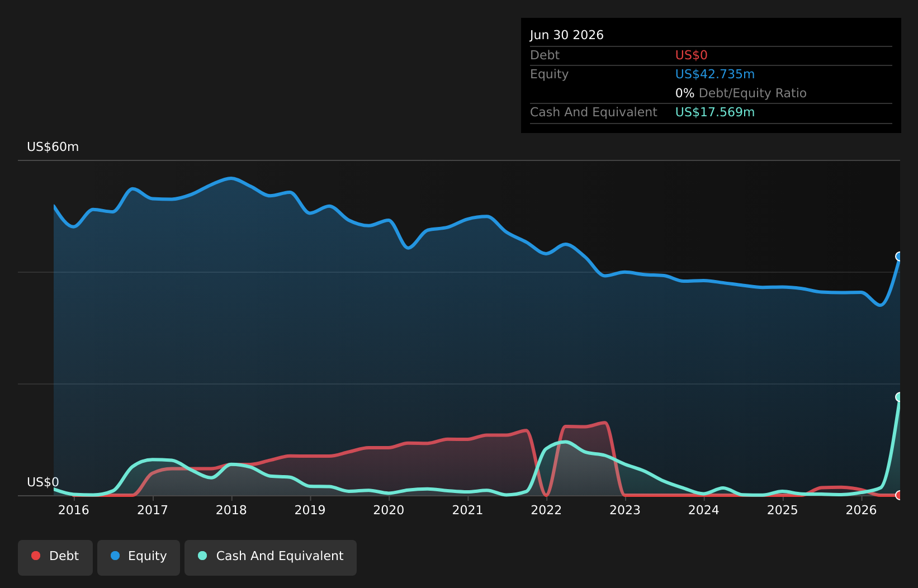Toggle the Debt series legend button
The height and width of the screenshot is (588, 918).
pyautogui.click(x=55, y=558)
